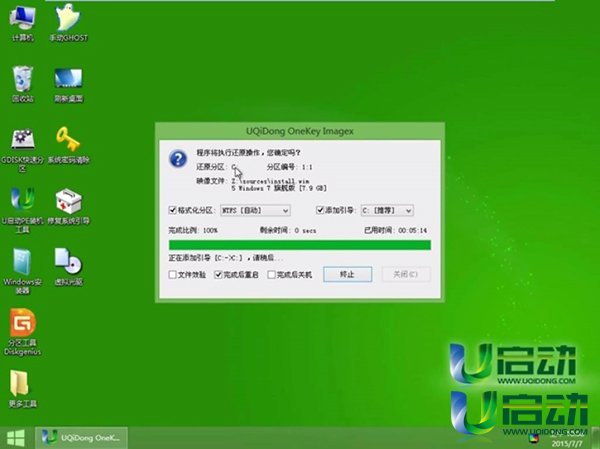Enable the file verification checkbox

click(x=173, y=275)
